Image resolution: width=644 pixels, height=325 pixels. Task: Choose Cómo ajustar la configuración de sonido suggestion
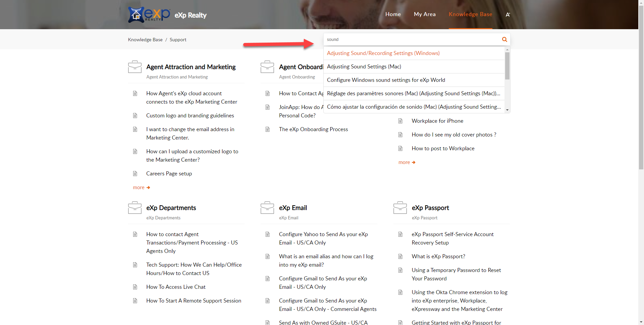point(414,107)
